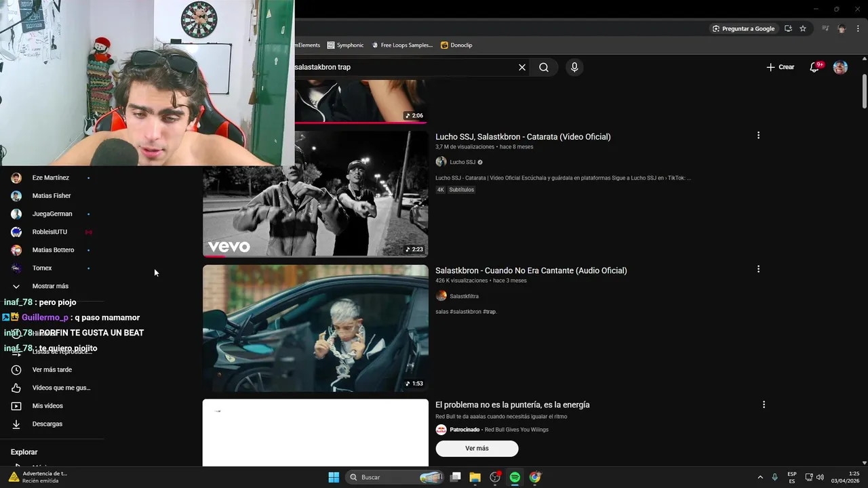The height and width of the screenshot is (488, 868).
Task: Open Matias Fisher subscription
Action: click(x=52, y=196)
